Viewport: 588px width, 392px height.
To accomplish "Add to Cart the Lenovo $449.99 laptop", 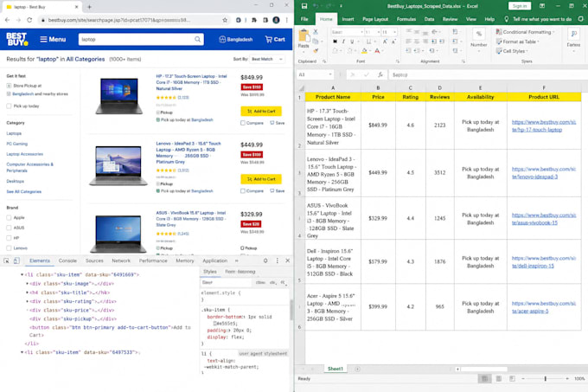I will pyautogui.click(x=261, y=179).
